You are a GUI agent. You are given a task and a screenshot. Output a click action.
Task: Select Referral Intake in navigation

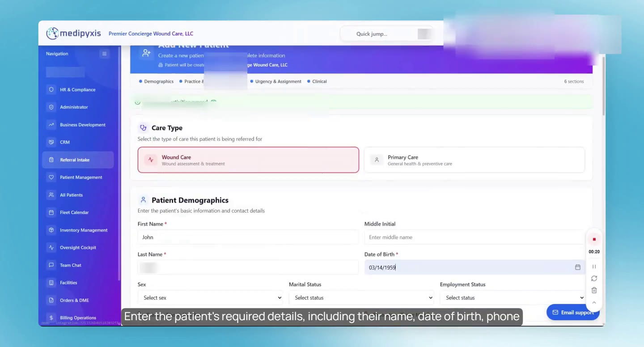pyautogui.click(x=78, y=160)
